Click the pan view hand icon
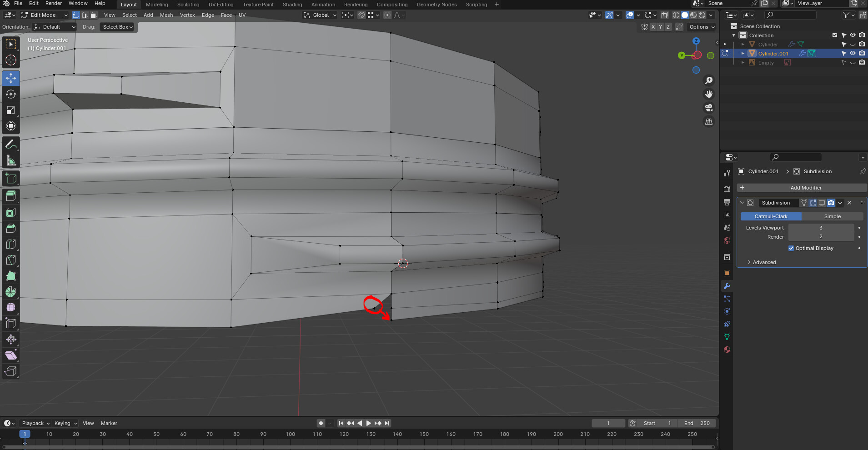This screenshot has width=868, height=450. [x=709, y=94]
